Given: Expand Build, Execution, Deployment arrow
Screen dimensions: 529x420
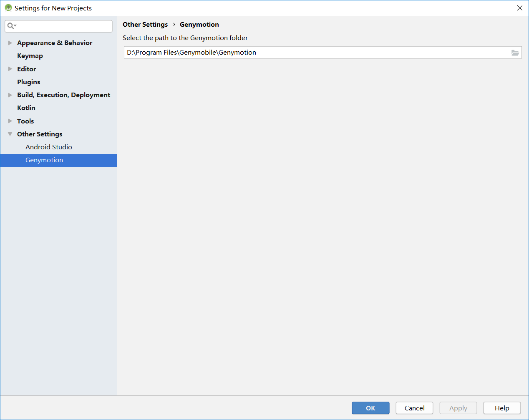Looking at the screenshot, I should [10, 95].
